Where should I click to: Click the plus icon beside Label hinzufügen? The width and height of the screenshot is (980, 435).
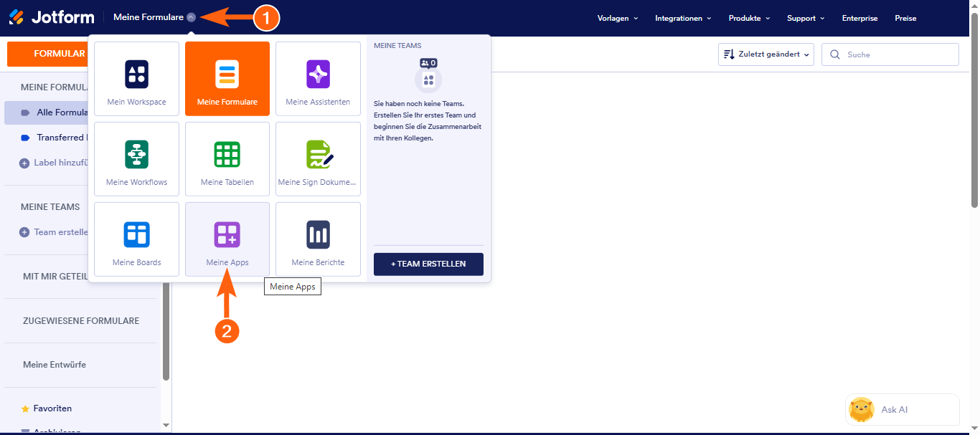pyautogui.click(x=24, y=163)
